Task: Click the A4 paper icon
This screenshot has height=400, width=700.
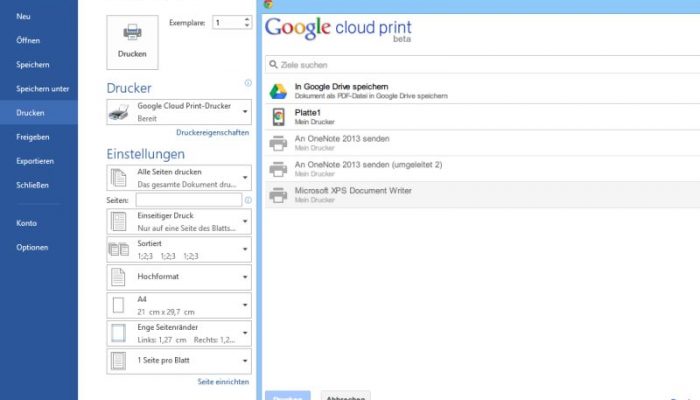Action: coord(118,305)
